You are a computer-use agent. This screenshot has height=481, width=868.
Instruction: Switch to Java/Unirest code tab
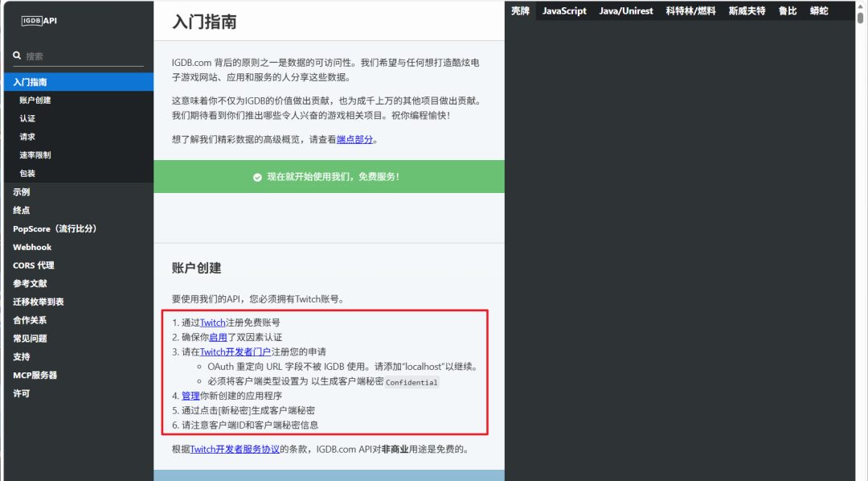tap(626, 10)
